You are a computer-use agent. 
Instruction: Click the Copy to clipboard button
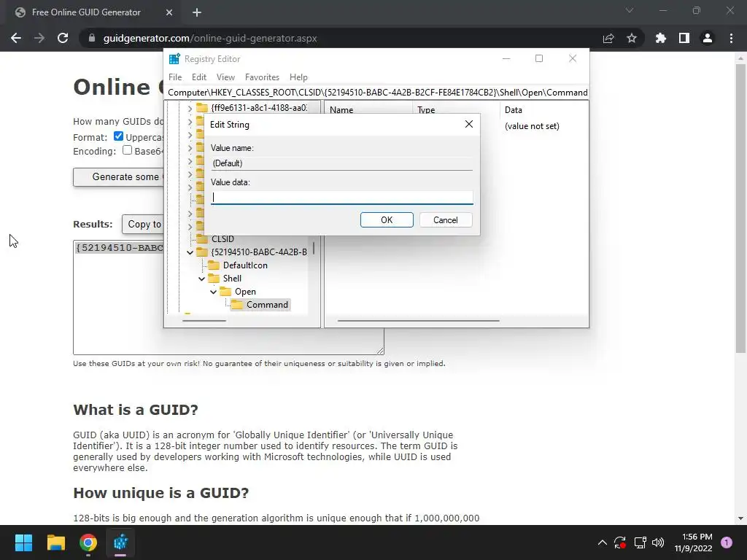pos(142,225)
